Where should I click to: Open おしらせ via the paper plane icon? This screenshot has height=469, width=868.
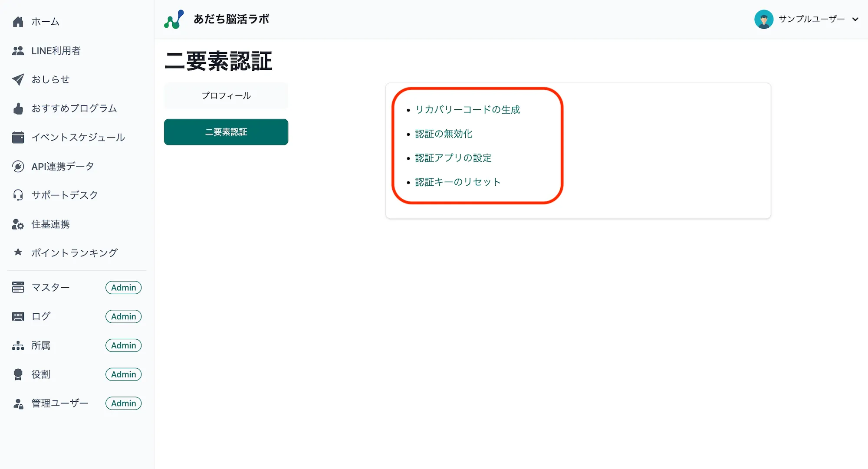click(x=18, y=79)
